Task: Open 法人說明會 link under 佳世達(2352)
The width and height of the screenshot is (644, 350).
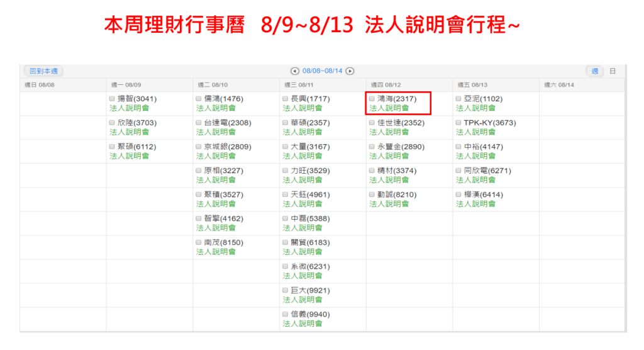Action: point(389,132)
